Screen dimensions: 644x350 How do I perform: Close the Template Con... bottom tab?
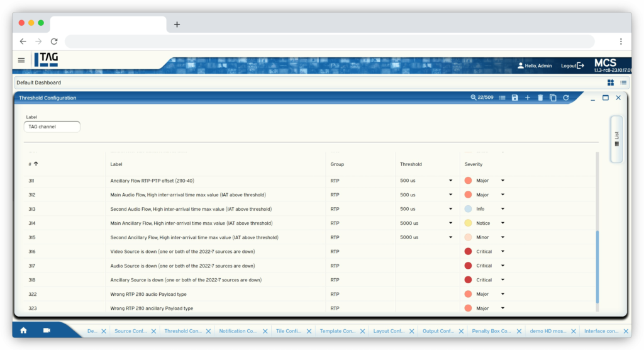[x=363, y=331]
